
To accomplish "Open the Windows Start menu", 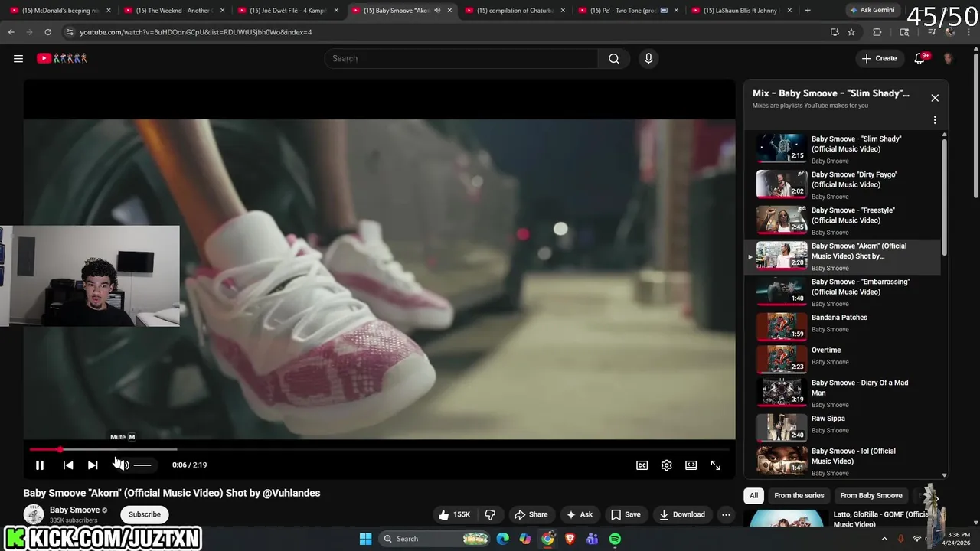I will [365, 539].
